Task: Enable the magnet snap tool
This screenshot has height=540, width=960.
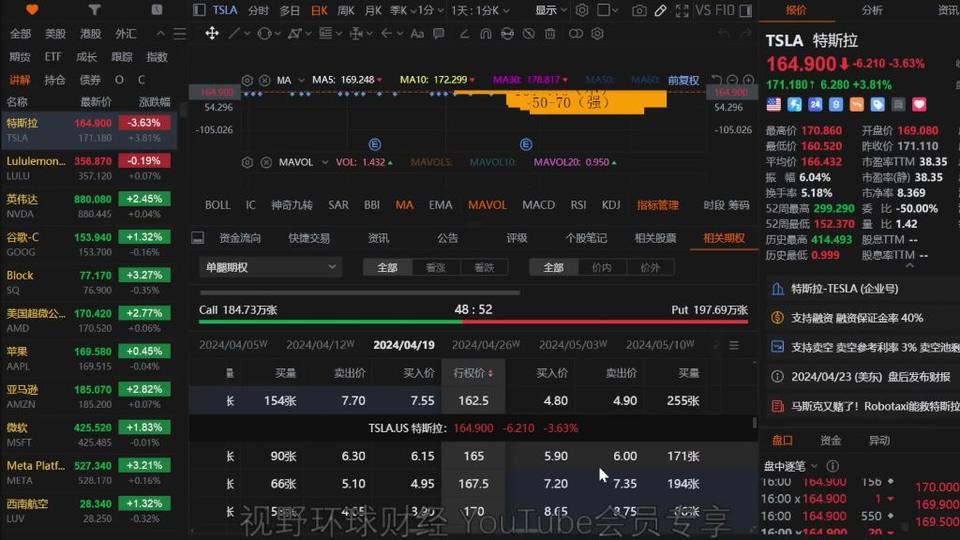Action: (486, 33)
